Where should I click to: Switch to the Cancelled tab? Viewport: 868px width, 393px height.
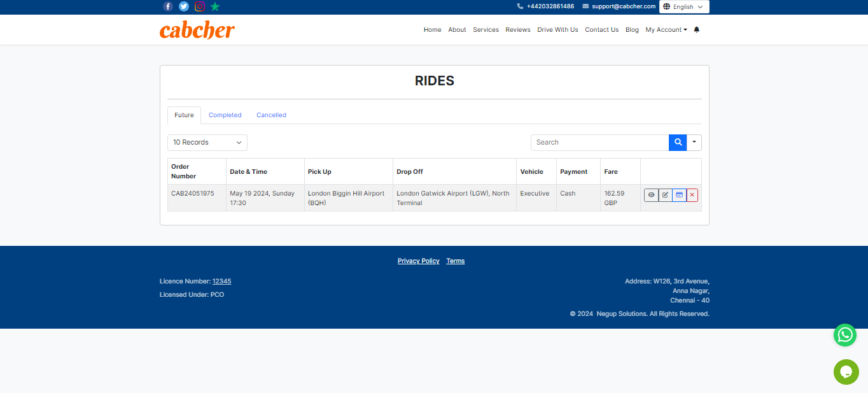coord(271,115)
